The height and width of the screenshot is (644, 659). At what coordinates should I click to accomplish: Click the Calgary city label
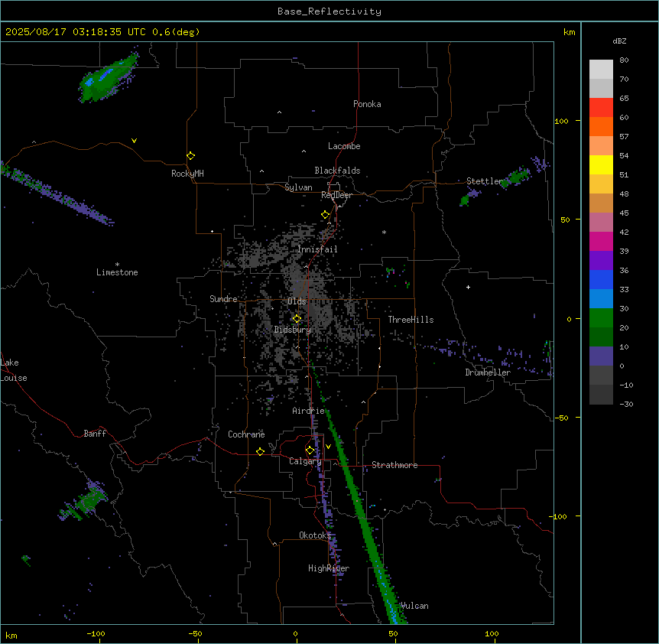click(305, 461)
